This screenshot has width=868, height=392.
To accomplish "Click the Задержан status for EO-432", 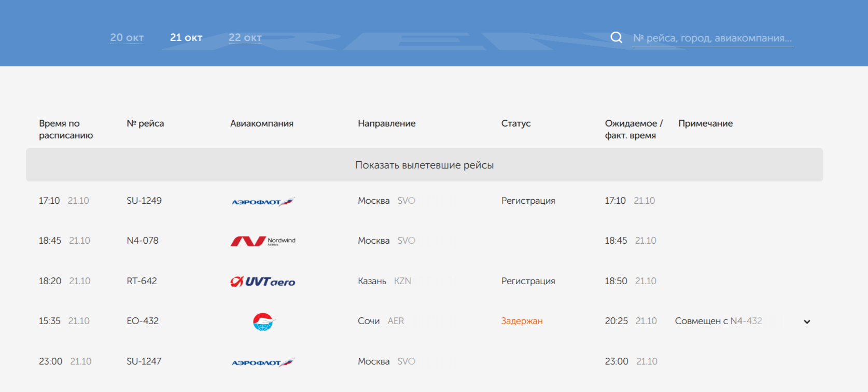I will pos(522,321).
